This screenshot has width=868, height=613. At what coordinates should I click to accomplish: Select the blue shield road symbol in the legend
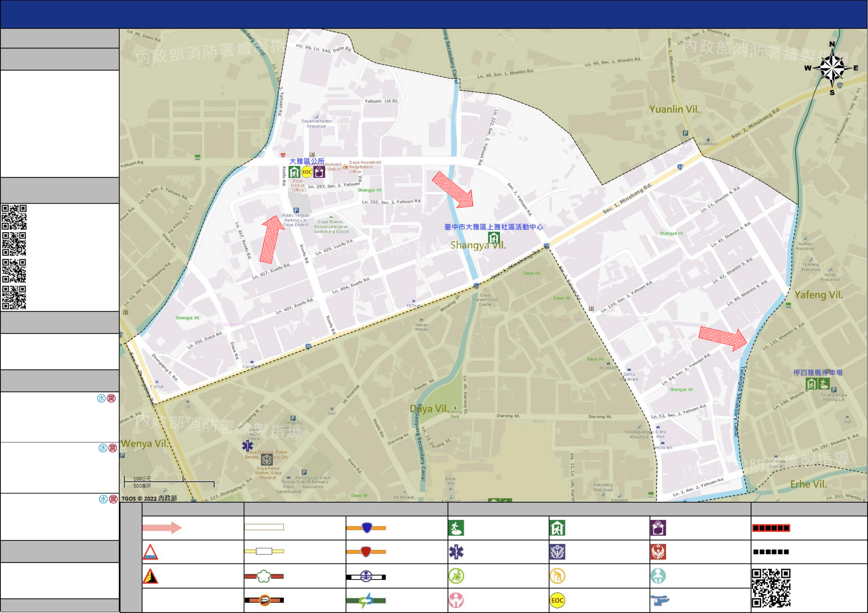pos(366,528)
